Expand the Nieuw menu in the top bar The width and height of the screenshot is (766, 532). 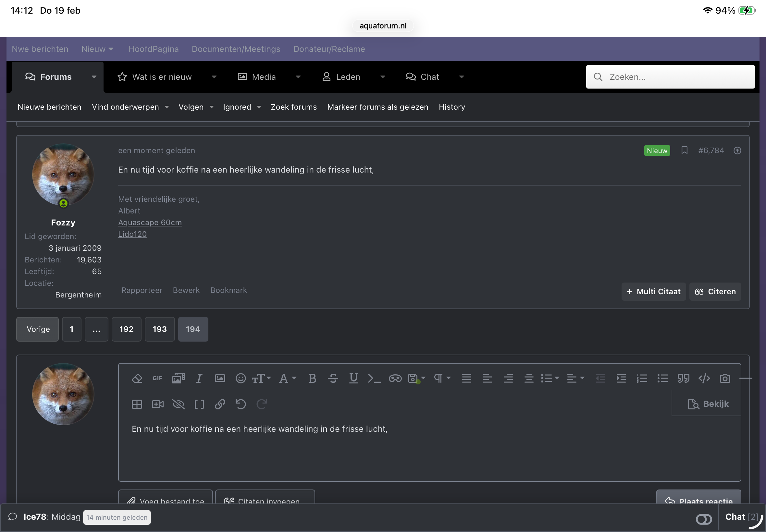tap(97, 49)
